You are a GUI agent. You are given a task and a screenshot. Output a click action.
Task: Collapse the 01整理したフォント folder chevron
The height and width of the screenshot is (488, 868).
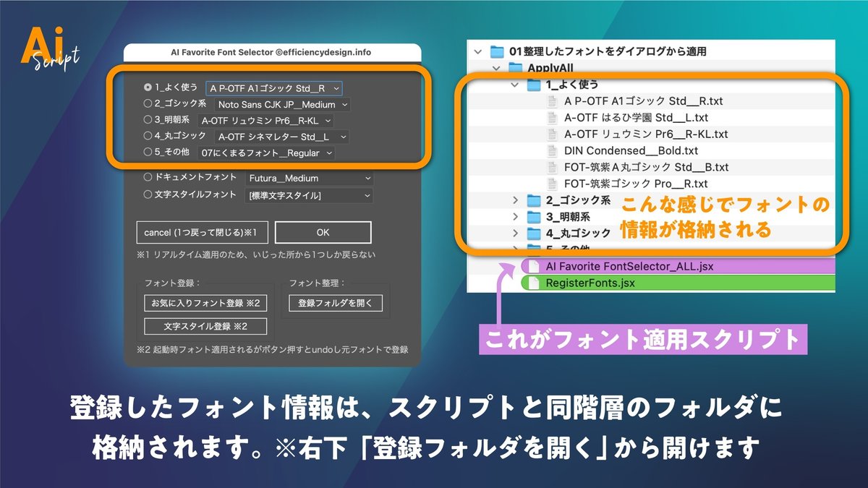[x=477, y=51]
